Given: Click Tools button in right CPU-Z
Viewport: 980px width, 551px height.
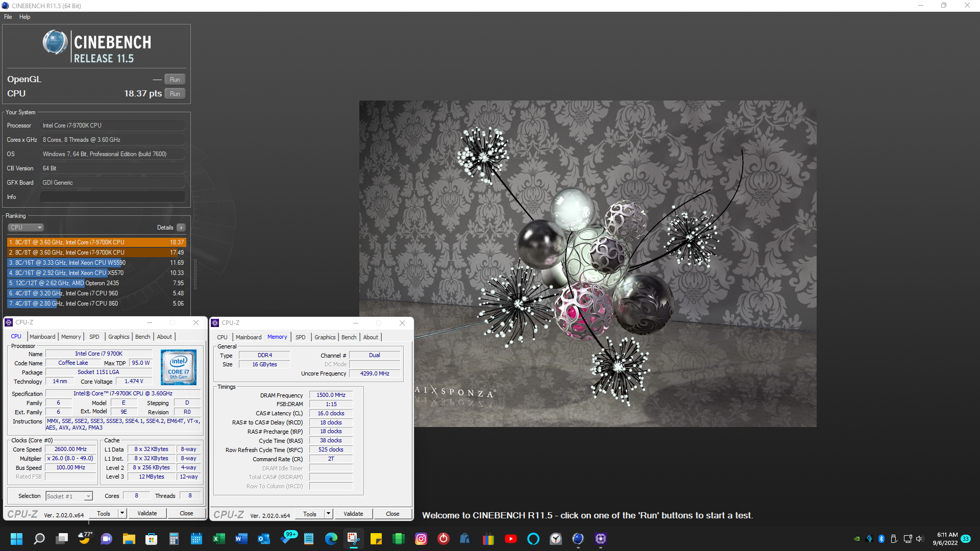Looking at the screenshot, I should (x=310, y=514).
